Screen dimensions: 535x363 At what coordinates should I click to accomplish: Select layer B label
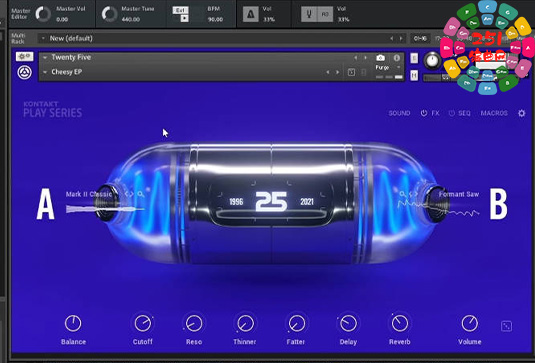coord(498,204)
